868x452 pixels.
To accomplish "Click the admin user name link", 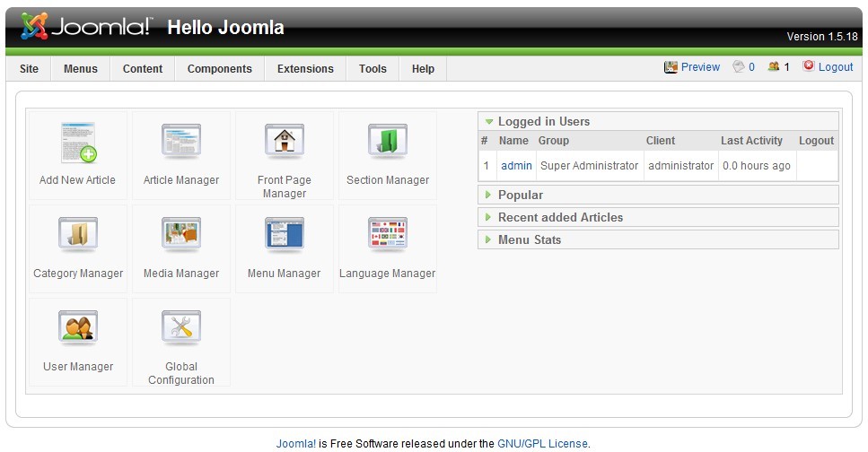I will pos(516,165).
